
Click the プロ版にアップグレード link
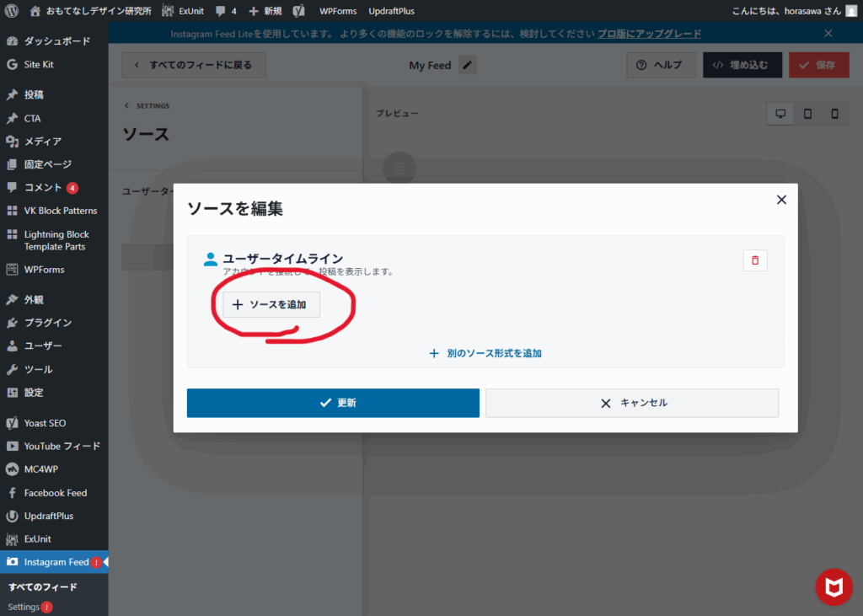[x=649, y=34]
